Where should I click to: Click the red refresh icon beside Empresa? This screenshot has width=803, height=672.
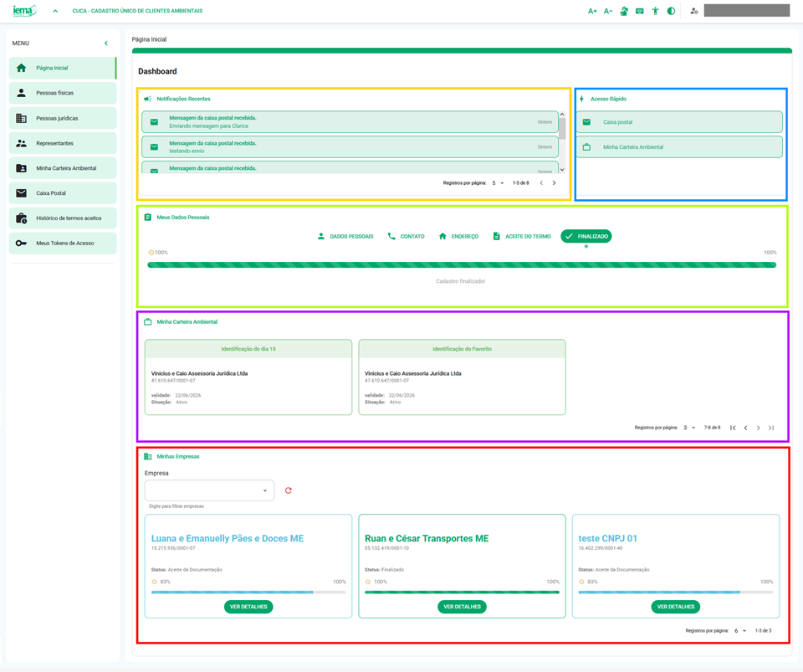289,490
